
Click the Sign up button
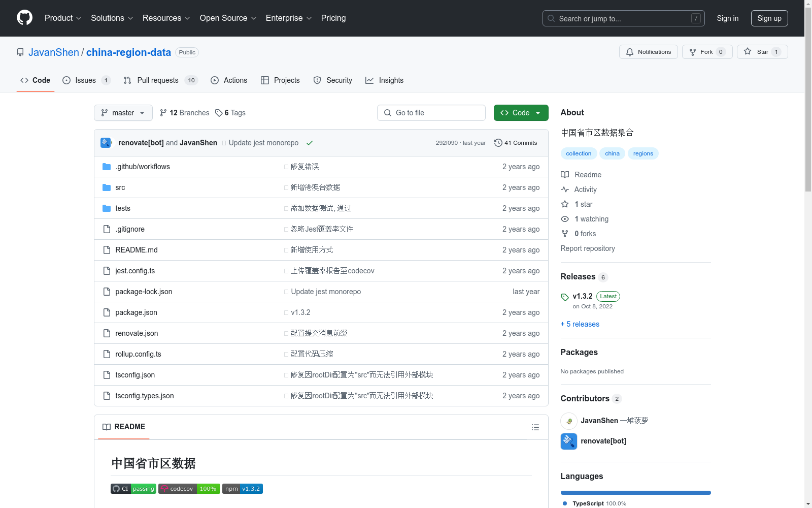click(769, 18)
